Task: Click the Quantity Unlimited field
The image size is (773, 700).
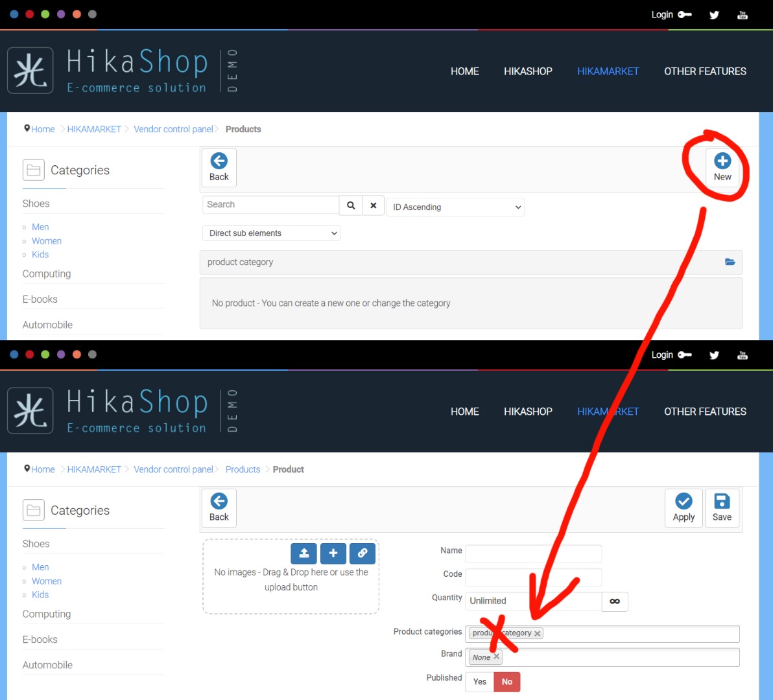Action: (534, 601)
